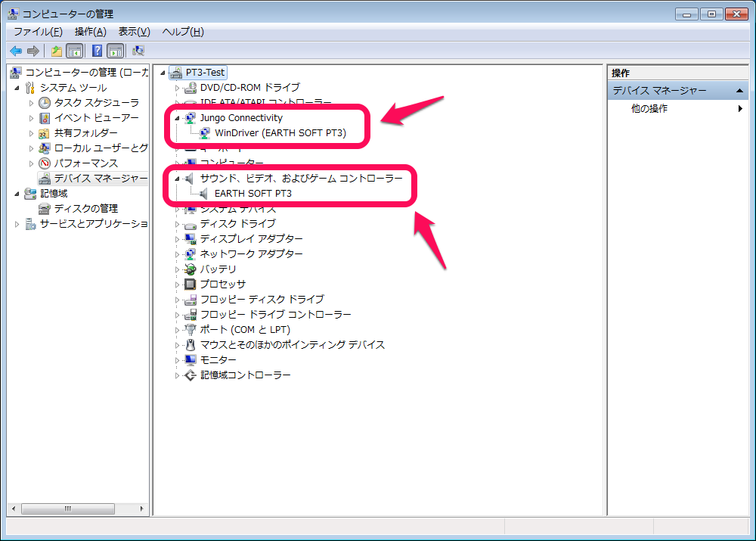This screenshot has height=541, width=756.
Task: Click left pane scroll-right arrow
Action: pos(142,508)
